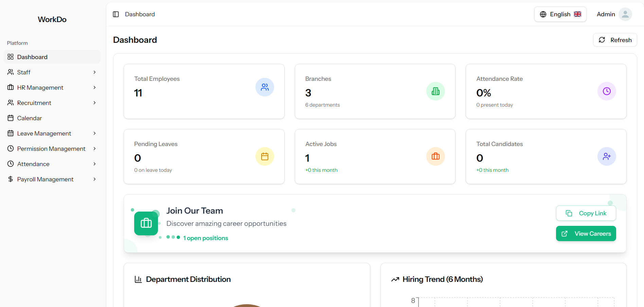Click the Total Employees count 11
Screen dimensions: 644x307
138,93
